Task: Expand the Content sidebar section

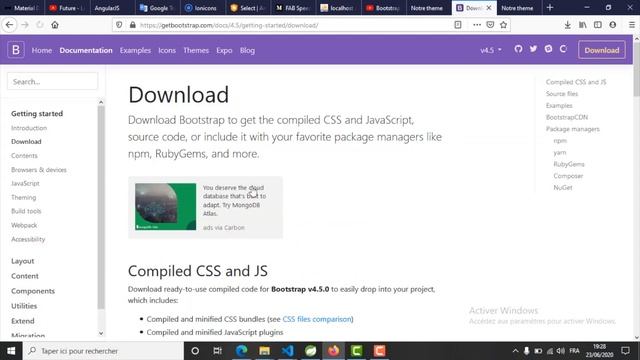Action: point(25,276)
